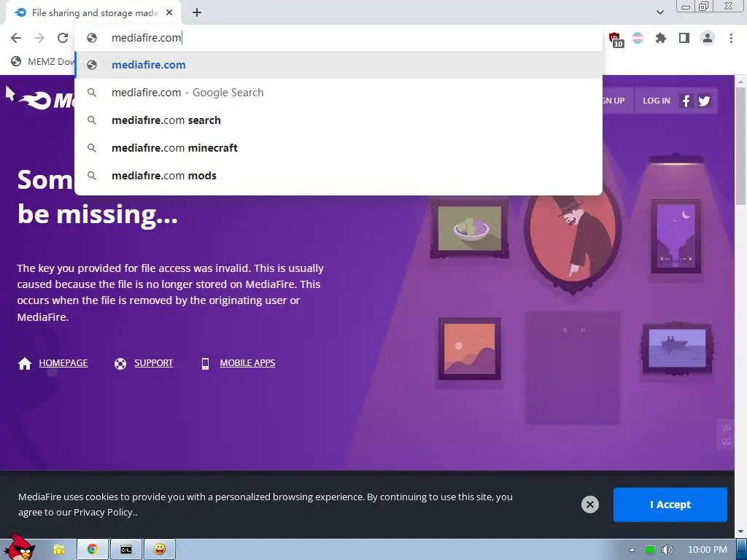
Task: Click the HOMEPAGE link
Action: pos(63,363)
